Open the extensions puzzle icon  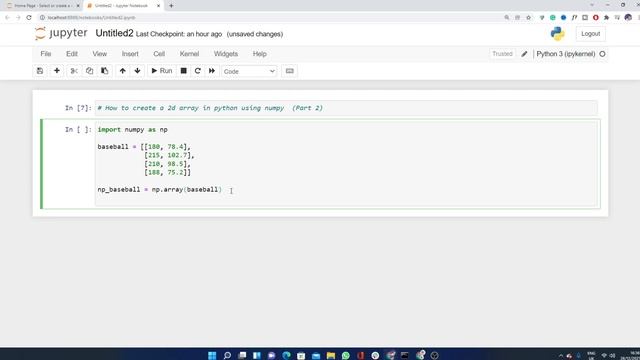click(x=607, y=18)
